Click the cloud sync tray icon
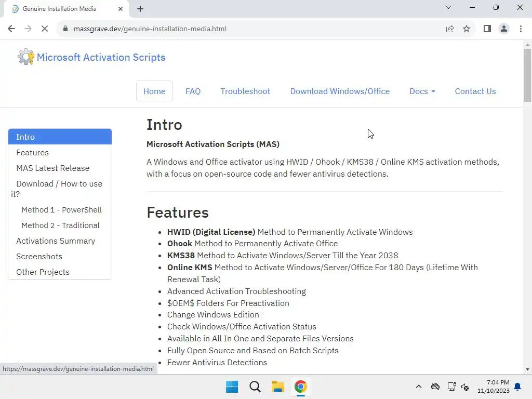The width and height of the screenshot is (532, 399). [435, 387]
